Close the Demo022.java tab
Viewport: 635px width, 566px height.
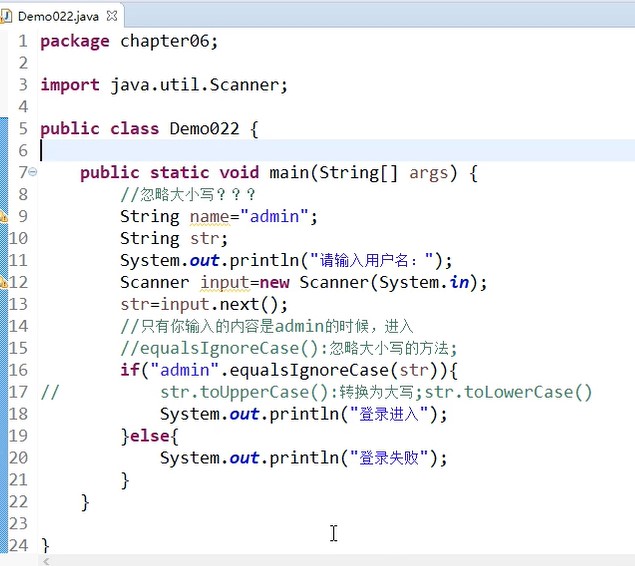[x=112, y=16]
